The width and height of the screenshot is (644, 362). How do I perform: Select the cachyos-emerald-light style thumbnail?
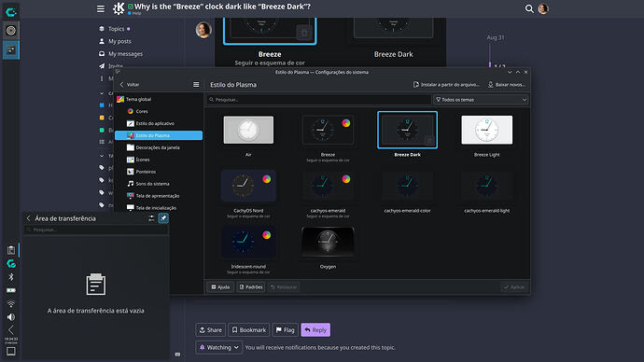click(486, 186)
